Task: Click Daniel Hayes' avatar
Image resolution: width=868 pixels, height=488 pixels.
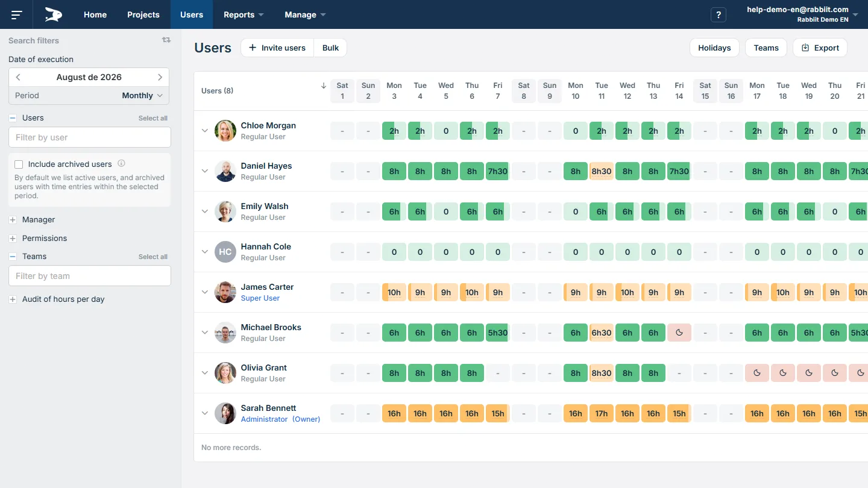Action: (225, 171)
